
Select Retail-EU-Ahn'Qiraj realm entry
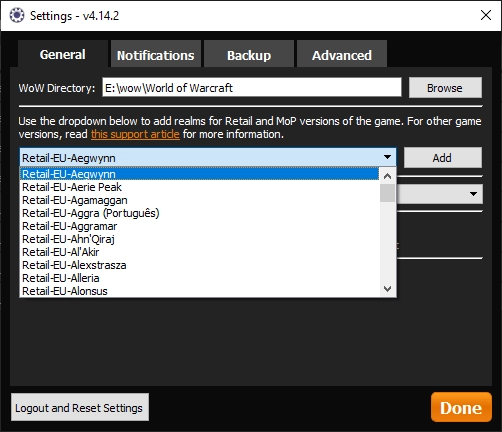click(x=200, y=239)
